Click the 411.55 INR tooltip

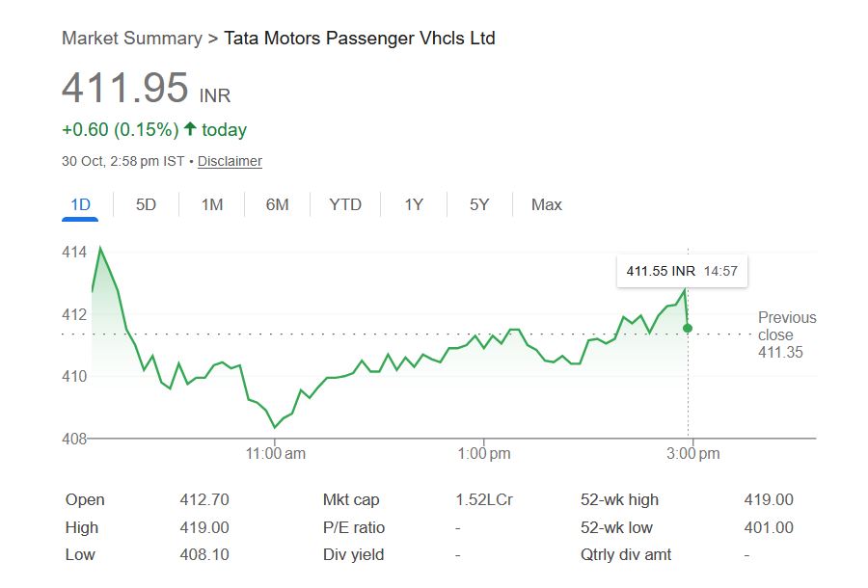[x=681, y=271]
